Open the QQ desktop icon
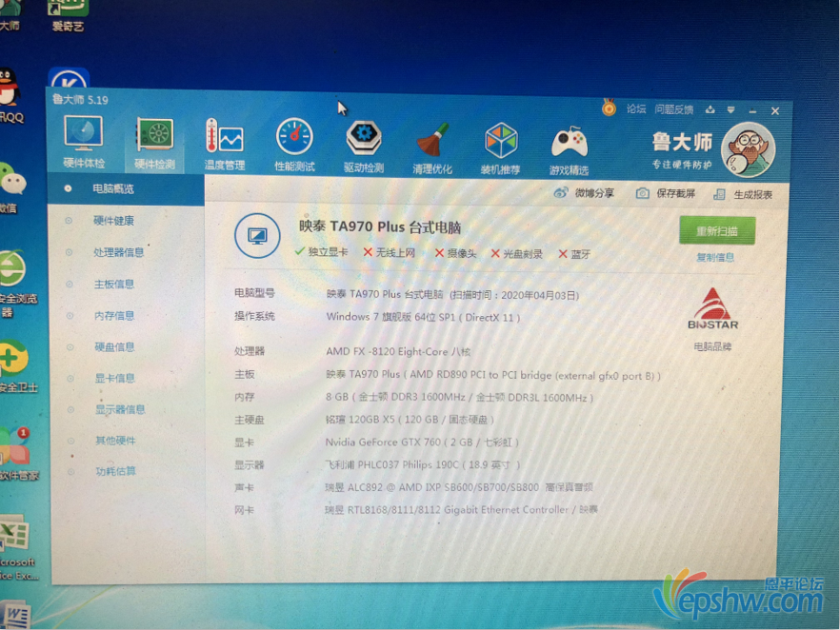 click(x=10, y=95)
